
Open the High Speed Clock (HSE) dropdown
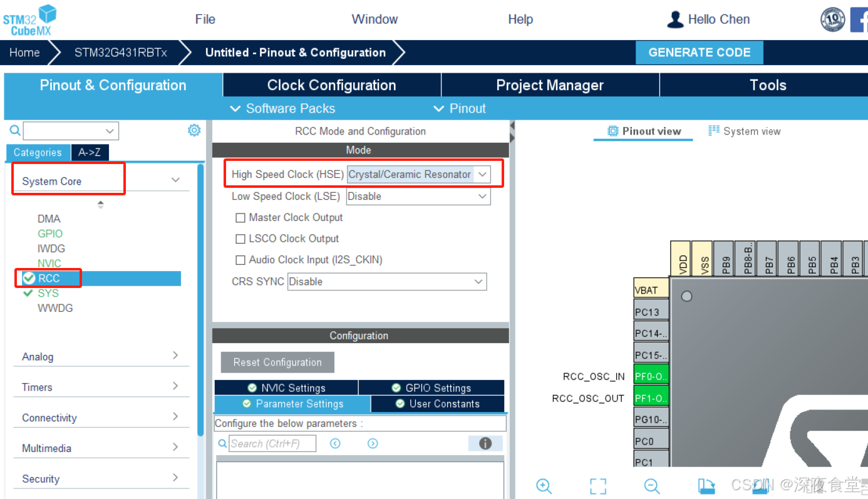click(419, 175)
